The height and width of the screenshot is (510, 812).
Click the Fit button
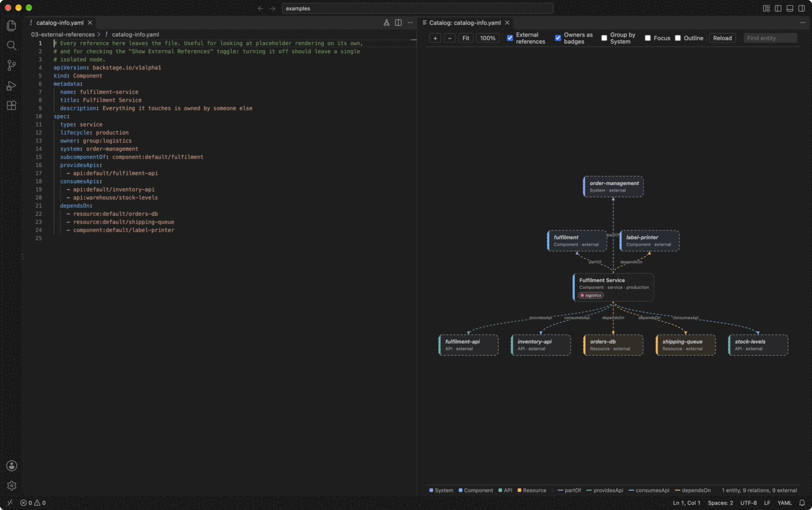pos(466,38)
